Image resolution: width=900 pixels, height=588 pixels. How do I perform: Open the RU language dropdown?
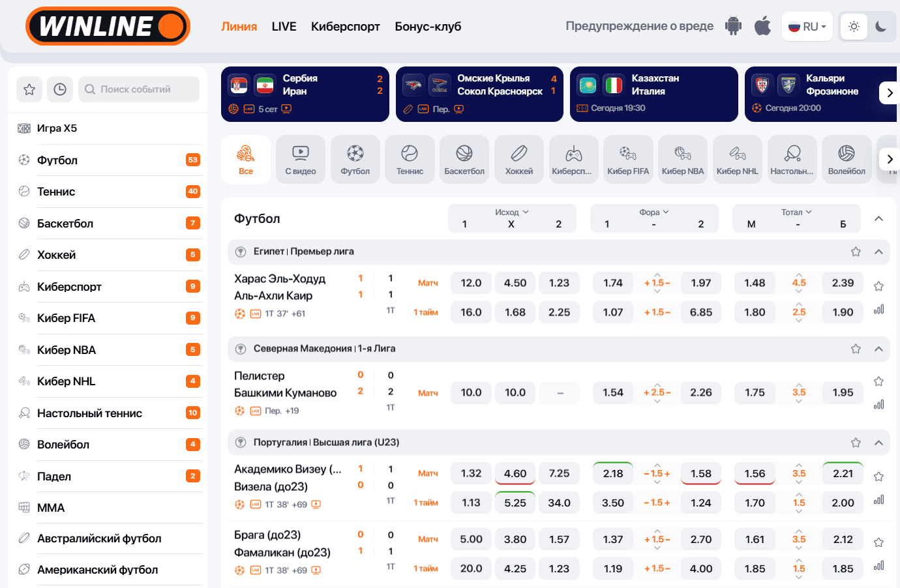coord(807,27)
